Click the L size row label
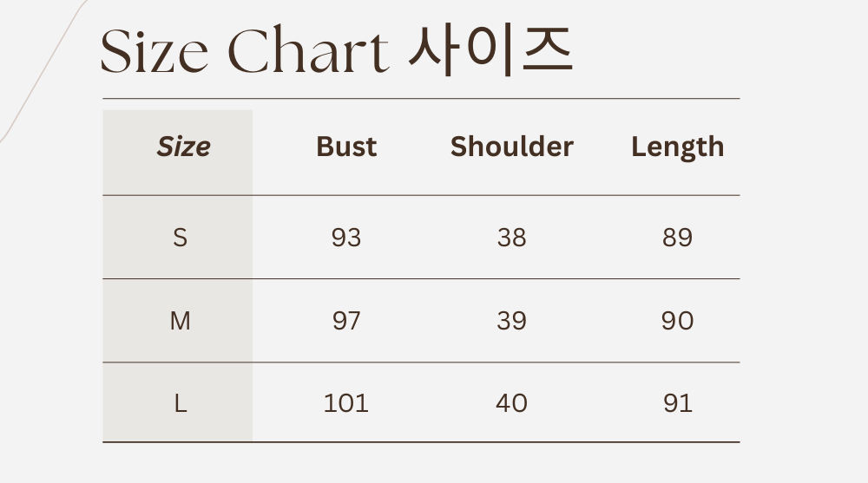 point(180,403)
